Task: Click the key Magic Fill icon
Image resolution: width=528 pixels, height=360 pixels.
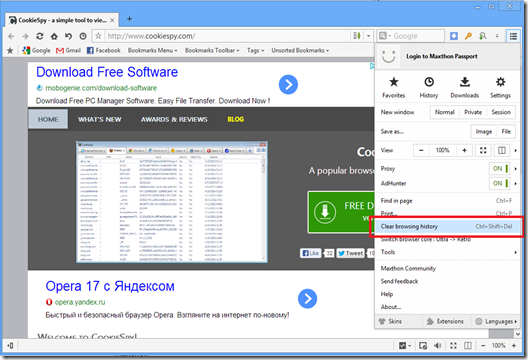Action: click(x=468, y=36)
